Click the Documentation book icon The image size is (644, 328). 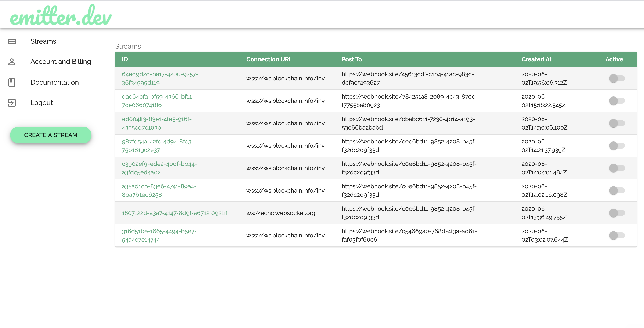(x=12, y=82)
